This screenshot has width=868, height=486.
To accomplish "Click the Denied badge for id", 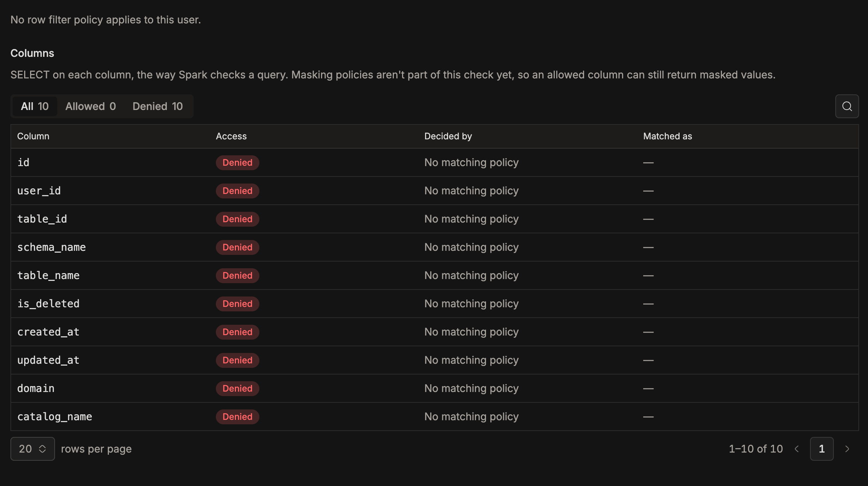I will tap(237, 163).
